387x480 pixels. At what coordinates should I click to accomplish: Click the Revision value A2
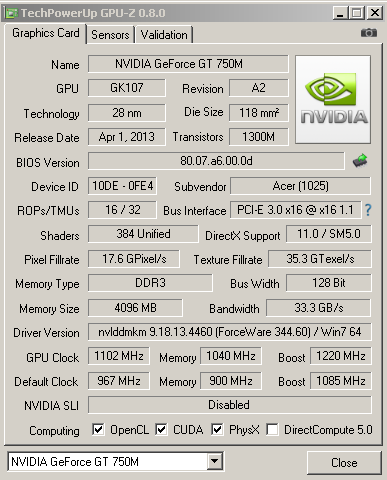point(259,88)
